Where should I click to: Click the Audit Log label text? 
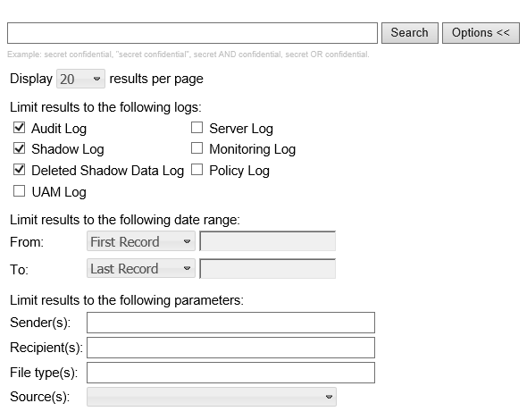[59, 129]
